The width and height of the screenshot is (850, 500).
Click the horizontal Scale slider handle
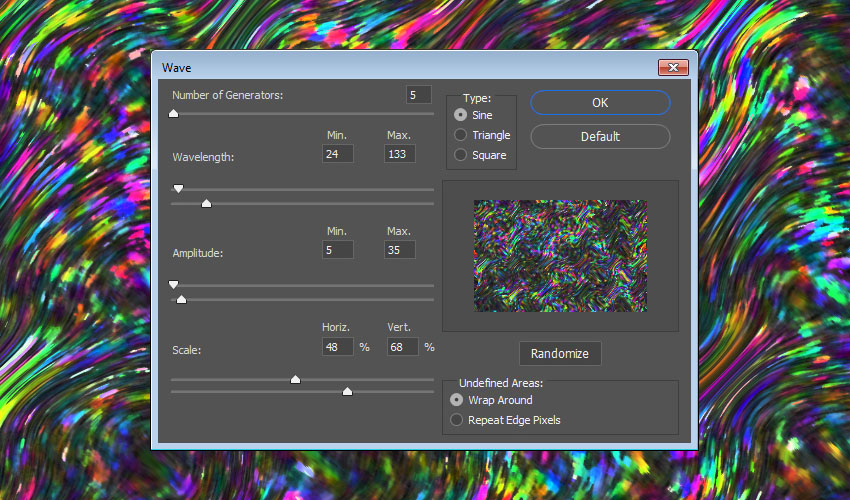pos(295,379)
